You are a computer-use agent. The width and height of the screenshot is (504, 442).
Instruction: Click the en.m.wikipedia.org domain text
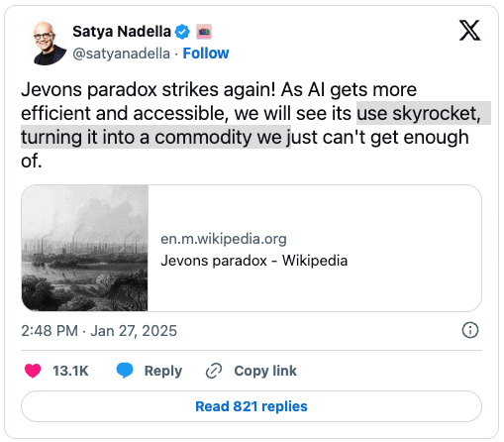click(224, 239)
